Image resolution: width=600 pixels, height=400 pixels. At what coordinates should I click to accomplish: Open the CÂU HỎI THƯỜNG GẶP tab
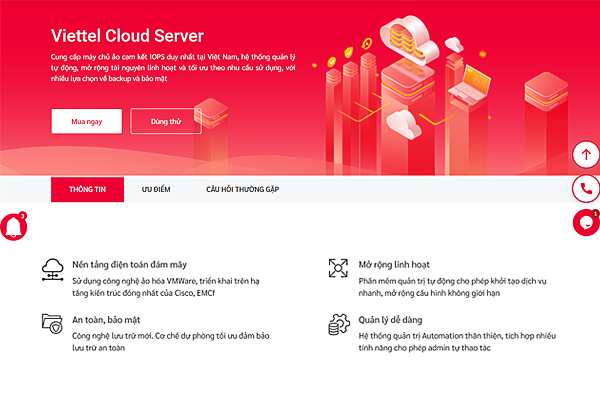point(243,189)
